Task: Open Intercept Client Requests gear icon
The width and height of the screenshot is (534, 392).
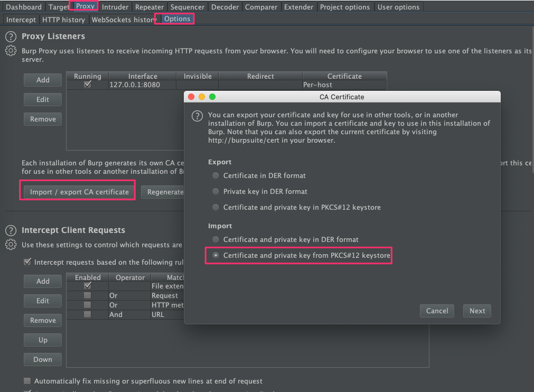Action: pyautogui.click(x=11, y=245)
